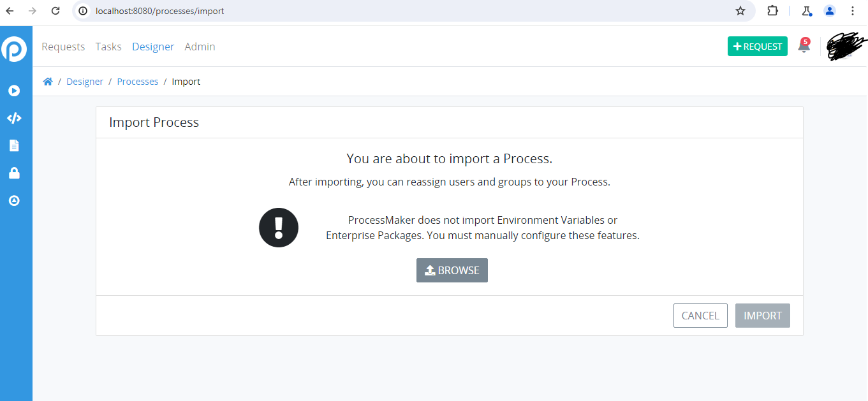Click the ProcessMaker logo icon
Image resolution: width=868 pixels, height=401 pixels.
click(14, 49)
